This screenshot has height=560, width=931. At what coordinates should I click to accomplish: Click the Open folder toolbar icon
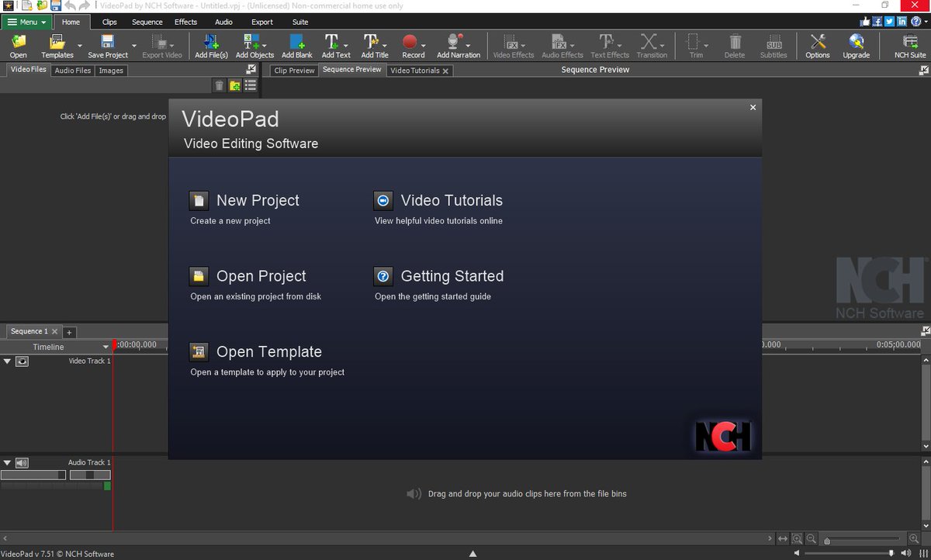(18, 42)
